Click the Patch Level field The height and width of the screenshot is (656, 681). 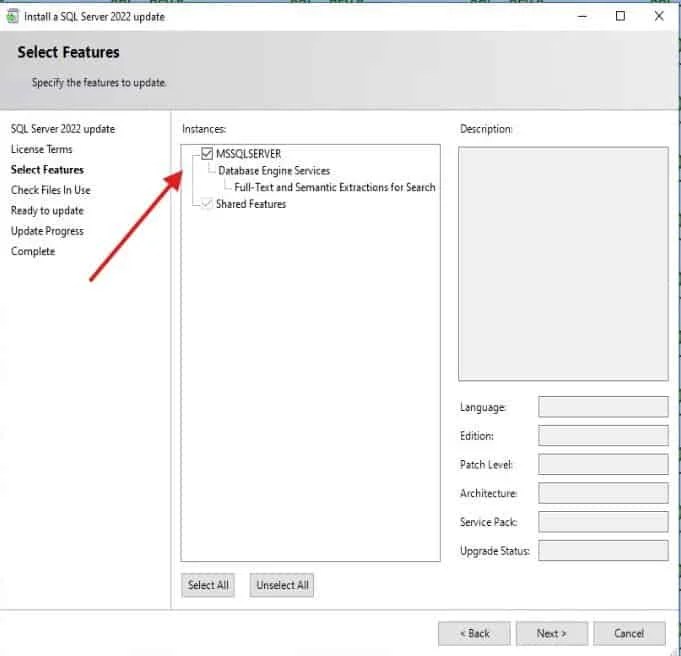(603, 464)
